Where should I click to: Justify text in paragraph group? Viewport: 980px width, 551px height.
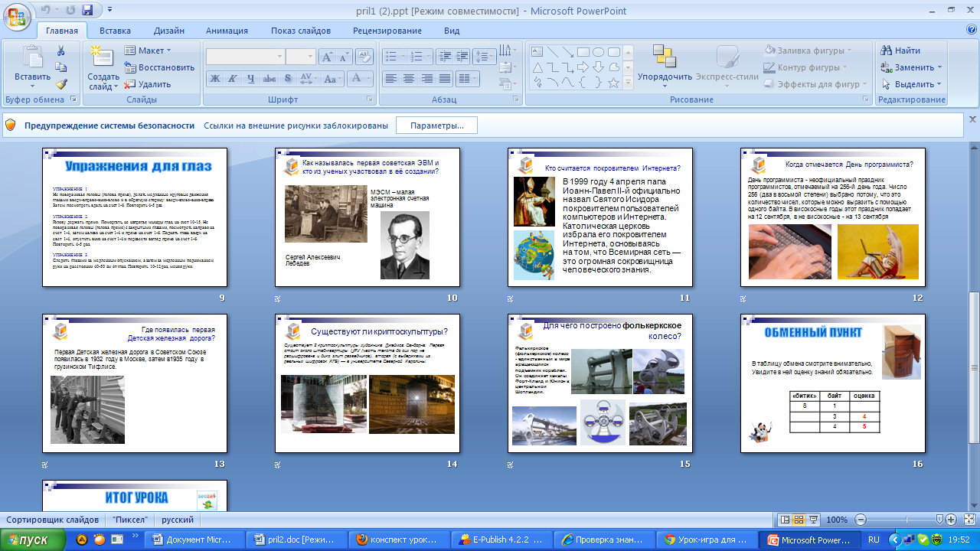tap(444, 78)
